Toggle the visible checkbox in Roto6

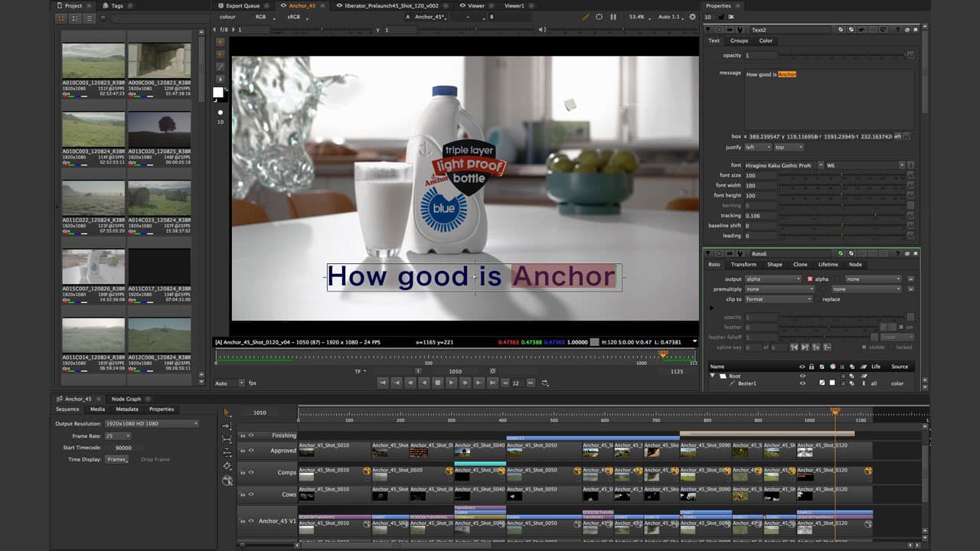[x=864, y=347]
